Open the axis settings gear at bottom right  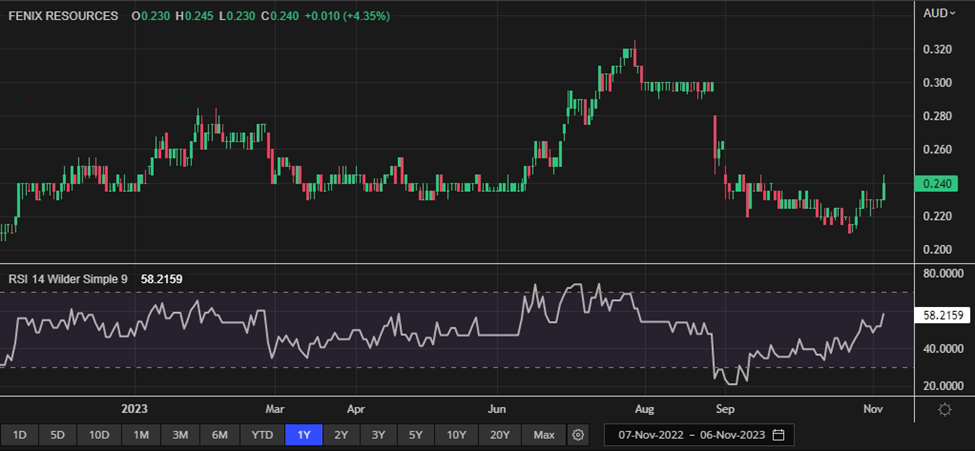[x=945, y=410]
